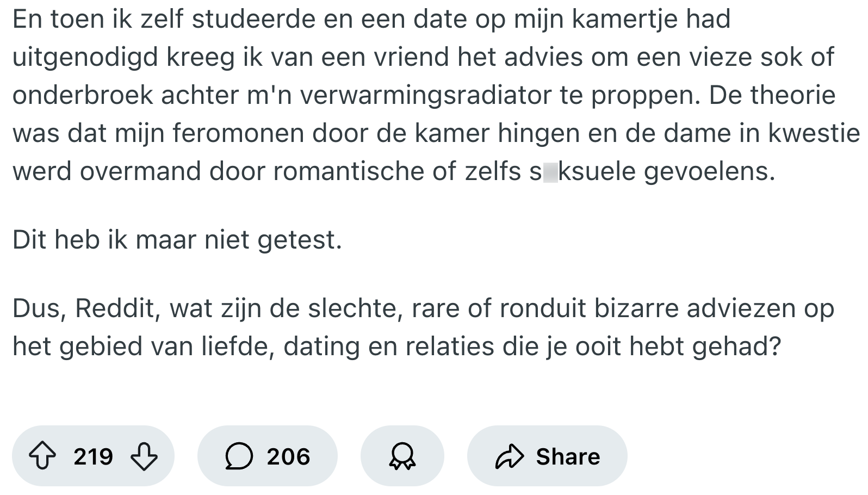Click the word "gevoelens."
Viewport: 868px width, 495px height.
[x=709, y=172]
